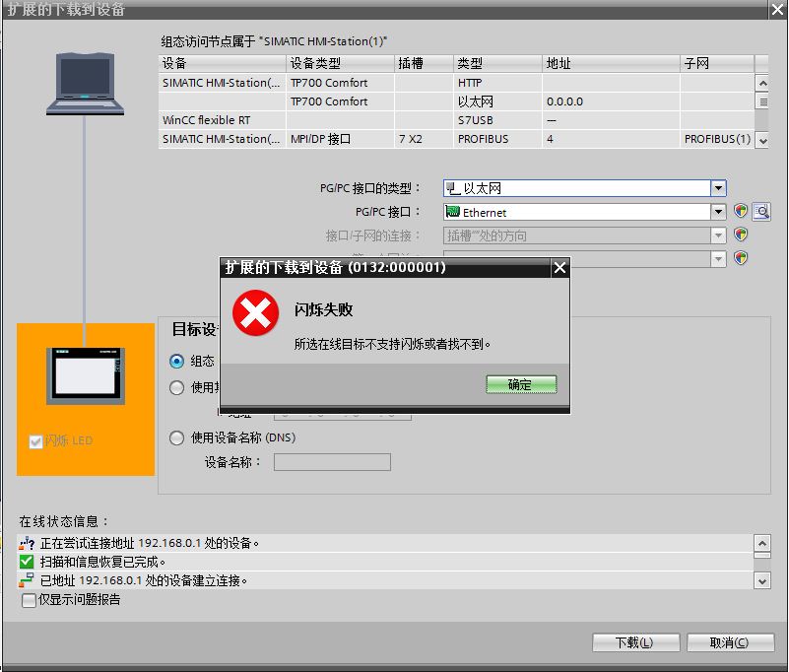Viewport: 789px width, 672px height.
Task: Open the fourth disabled dropdown arrow below 接口/子网的连接
Action: coord(718,259)
